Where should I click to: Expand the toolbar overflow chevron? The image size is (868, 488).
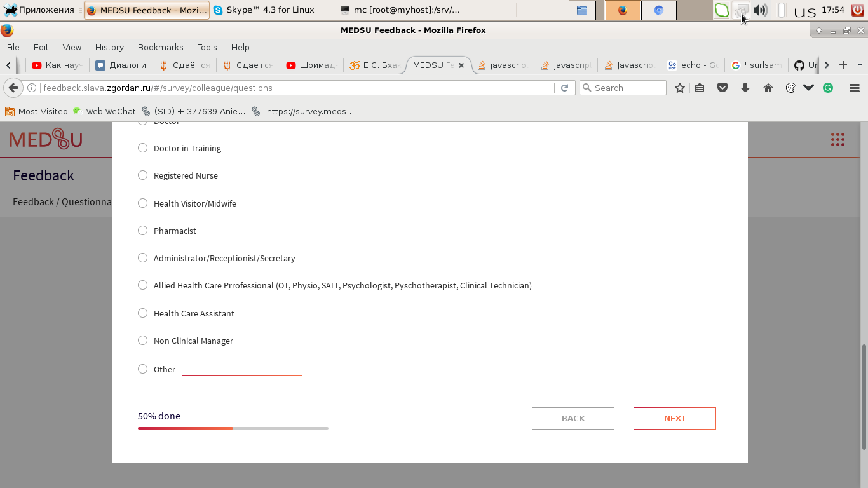point(809,88)
